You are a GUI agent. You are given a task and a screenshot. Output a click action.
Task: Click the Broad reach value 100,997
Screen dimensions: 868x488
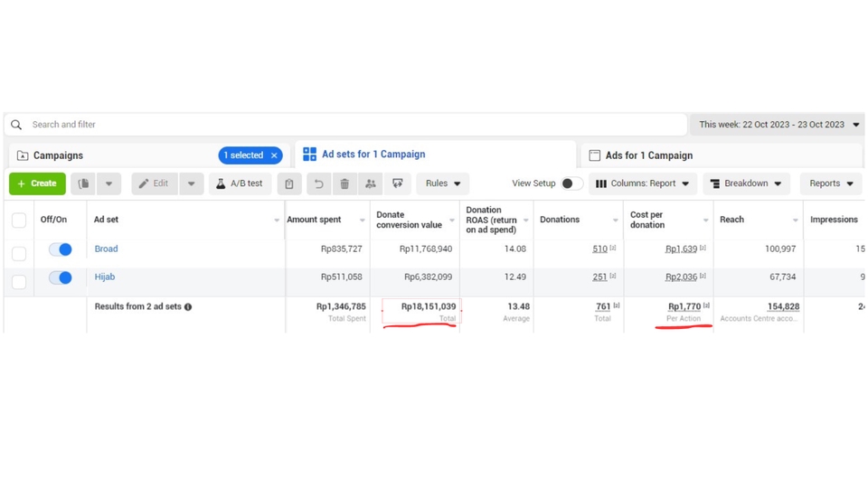780,249
